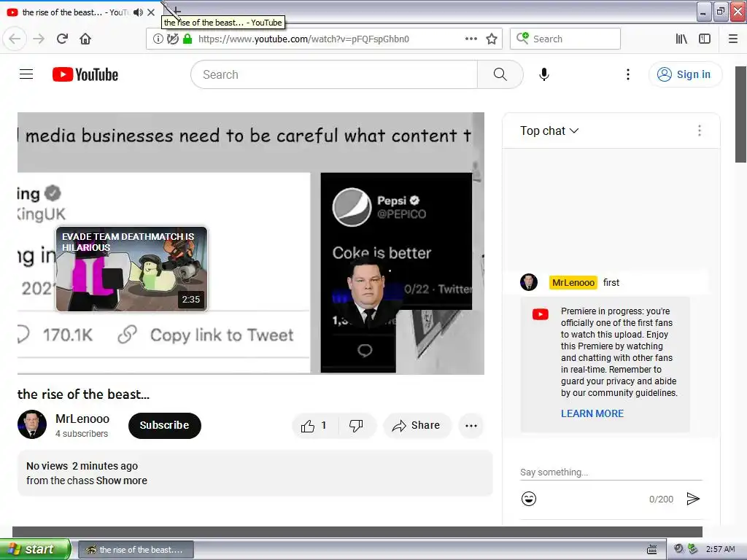Open the Firefox library icon
This screenshot has height=560, width=747.
point(681,39)
